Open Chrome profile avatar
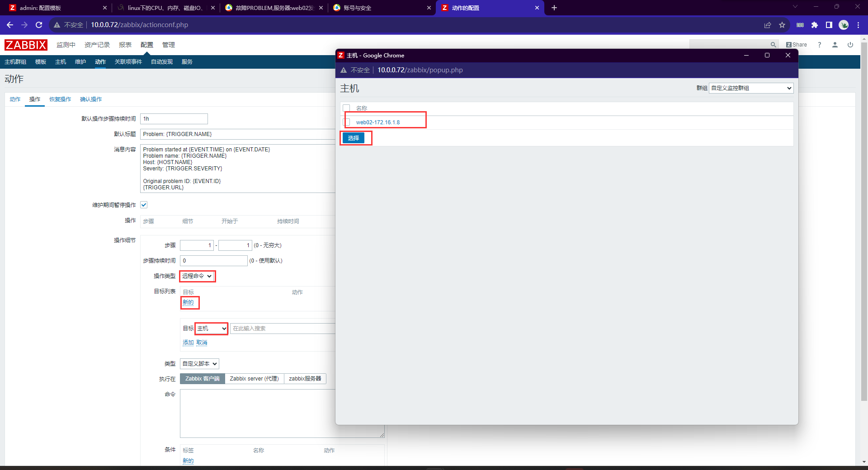Screen dimensions: 868x470 (844, 25)
